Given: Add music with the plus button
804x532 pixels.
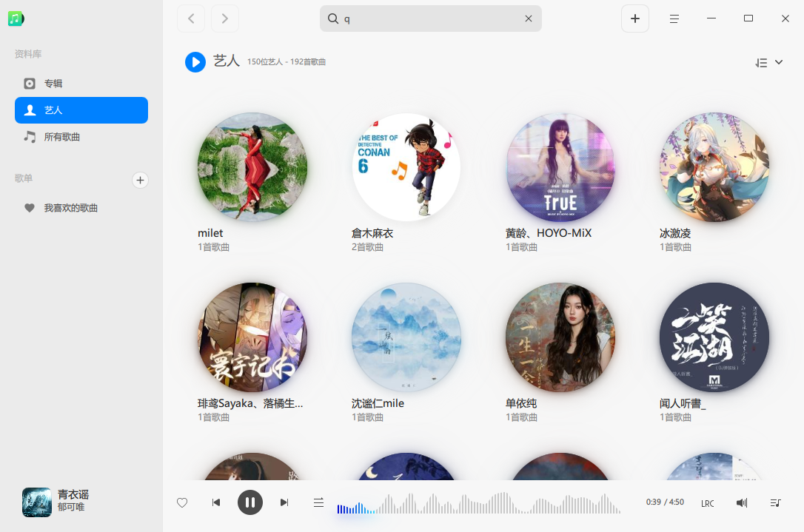Looking at the screenshot, I should click(634, 18).
